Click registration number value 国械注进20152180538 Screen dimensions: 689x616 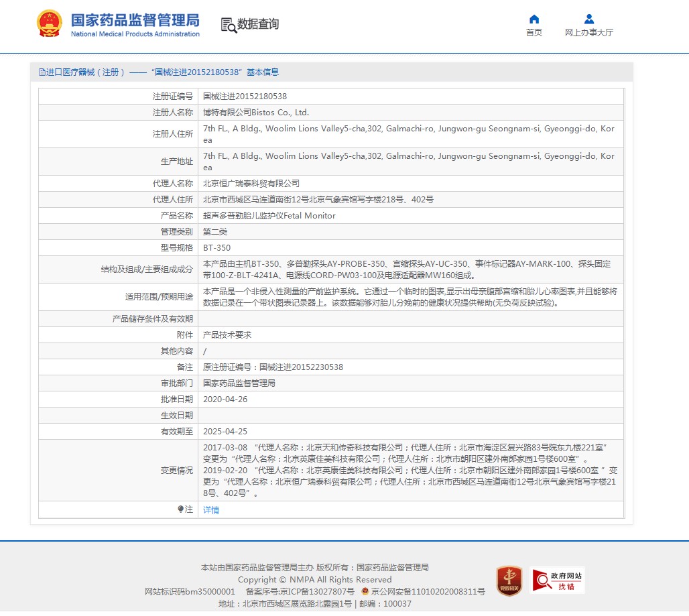(x=245, y=97)
